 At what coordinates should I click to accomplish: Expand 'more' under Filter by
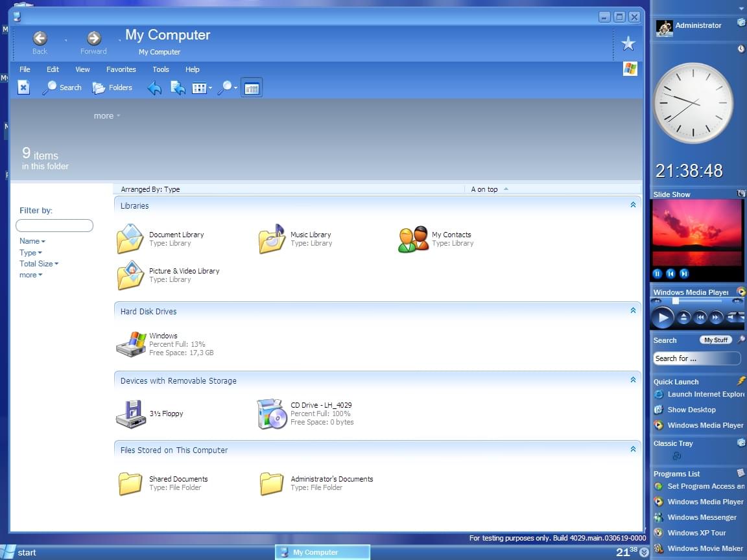pyautogui.click(x=31, y=275)
